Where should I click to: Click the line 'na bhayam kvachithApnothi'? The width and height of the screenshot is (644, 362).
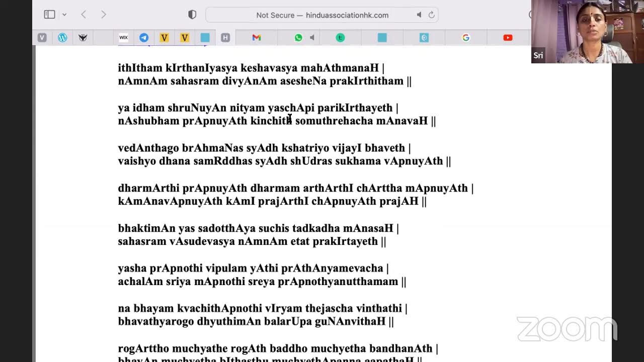point(263,308)
